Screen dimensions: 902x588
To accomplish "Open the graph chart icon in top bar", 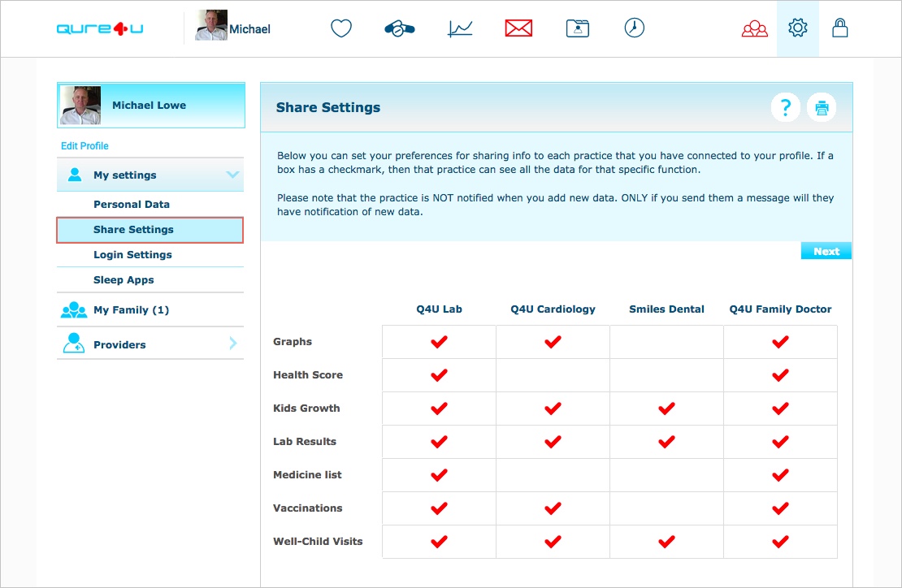I will tap(460, 28).
